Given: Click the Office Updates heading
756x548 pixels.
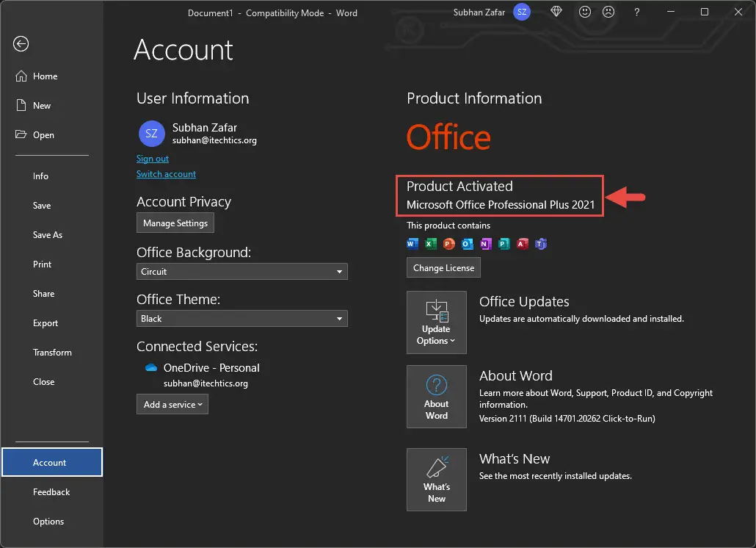Looking at the screenshot, I should [524, 301].
